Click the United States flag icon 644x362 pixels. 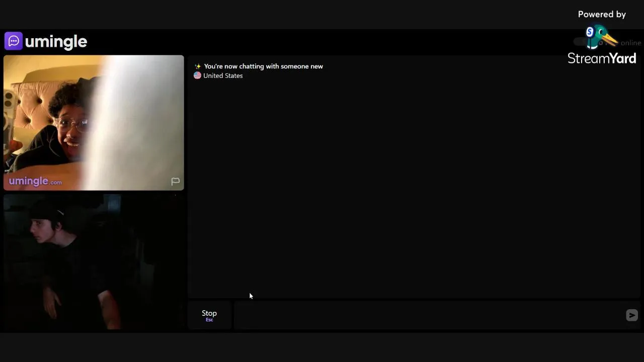click(x=197, y=75)
